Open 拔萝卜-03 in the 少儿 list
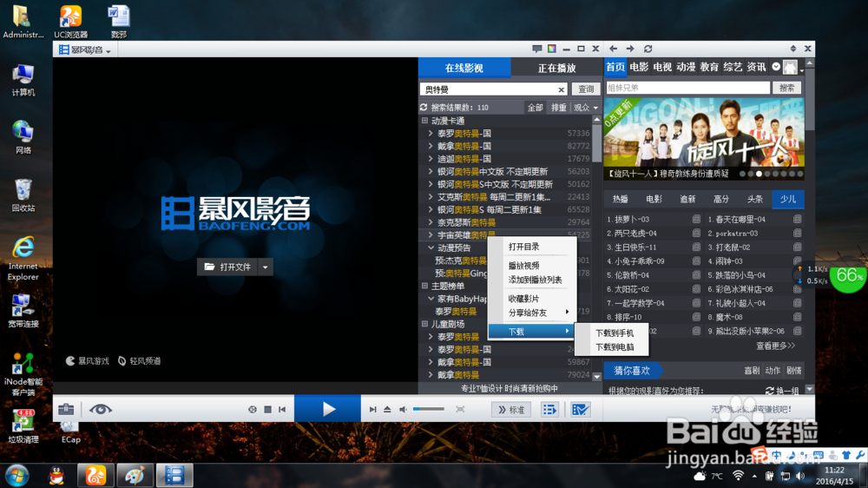The height and width of the screenshot is (488, 868). 628,220
